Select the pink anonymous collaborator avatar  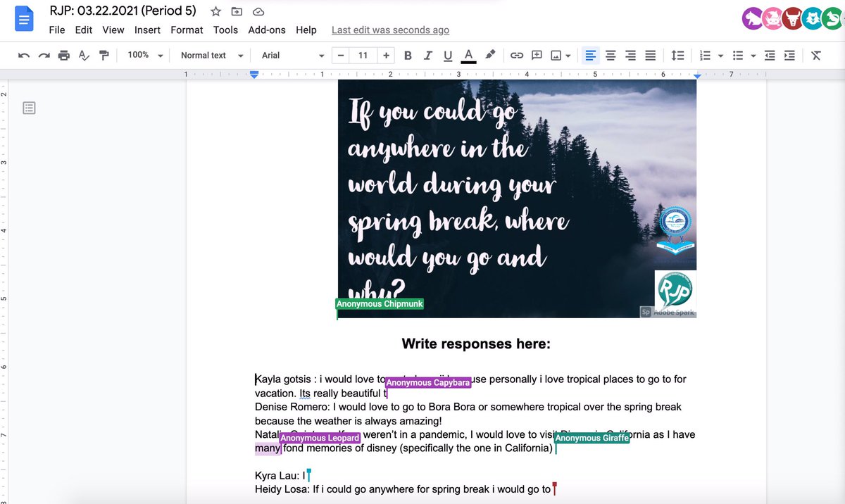tap(772, 18)
